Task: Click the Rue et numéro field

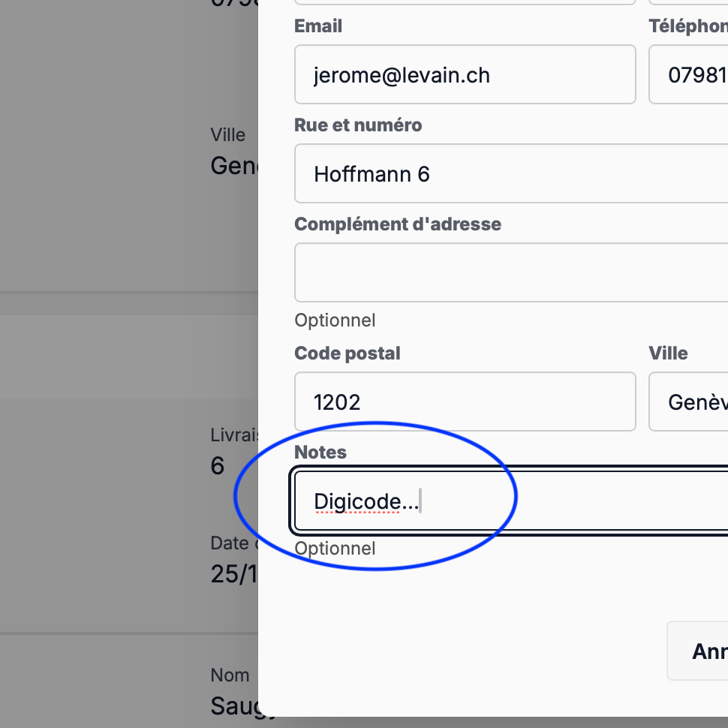Action: [510, 174]
